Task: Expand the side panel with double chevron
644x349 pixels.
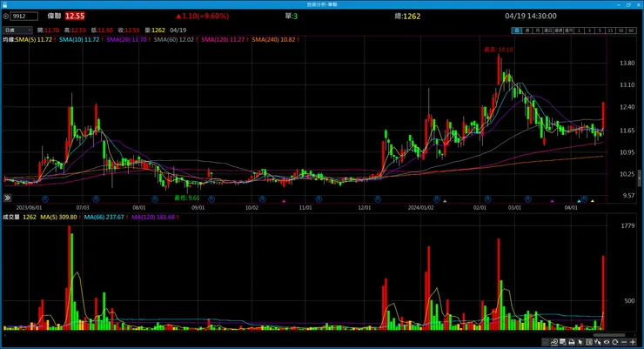Action: pos(7,198)
